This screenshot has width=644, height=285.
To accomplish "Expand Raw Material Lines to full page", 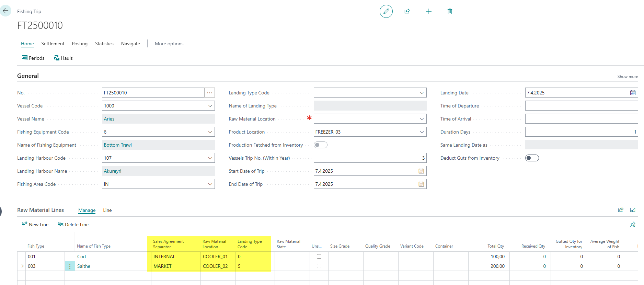I will coord(633,210).
